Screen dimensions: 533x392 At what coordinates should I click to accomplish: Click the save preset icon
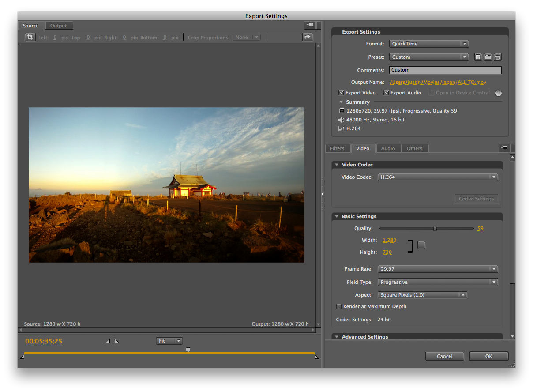click(x=478, y=57)
